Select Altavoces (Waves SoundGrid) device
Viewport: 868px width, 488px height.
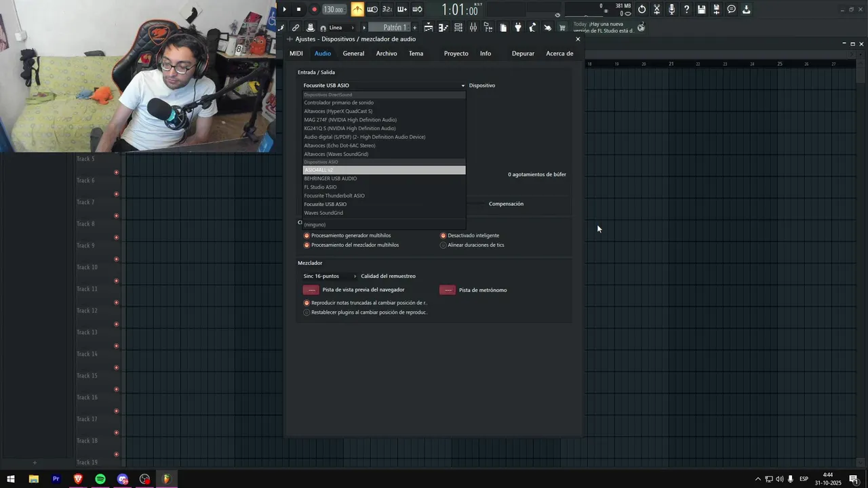click(384, 154)
